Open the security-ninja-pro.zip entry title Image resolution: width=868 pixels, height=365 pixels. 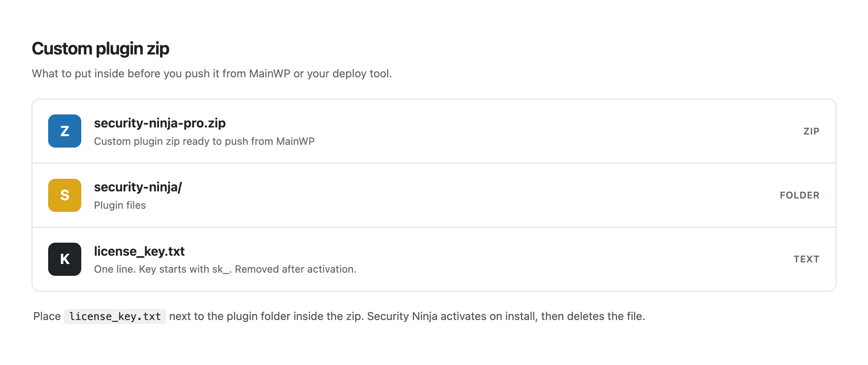(x=160, y=123)
